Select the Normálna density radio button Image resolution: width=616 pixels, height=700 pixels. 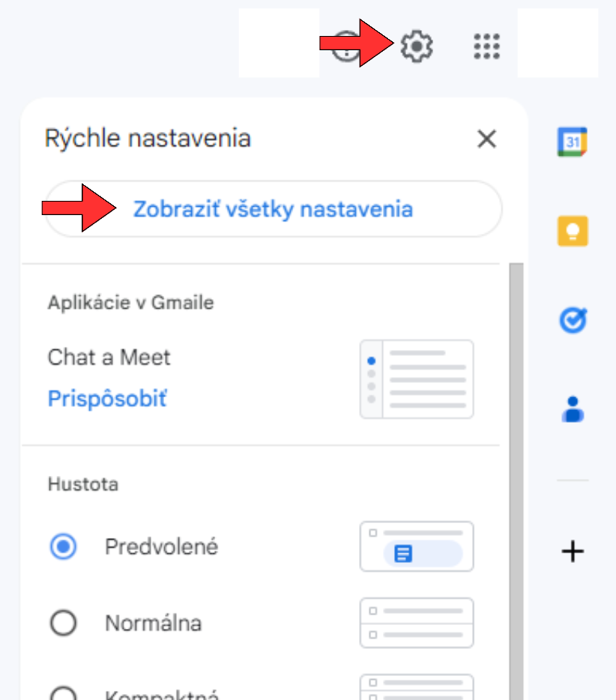(64, 623)
